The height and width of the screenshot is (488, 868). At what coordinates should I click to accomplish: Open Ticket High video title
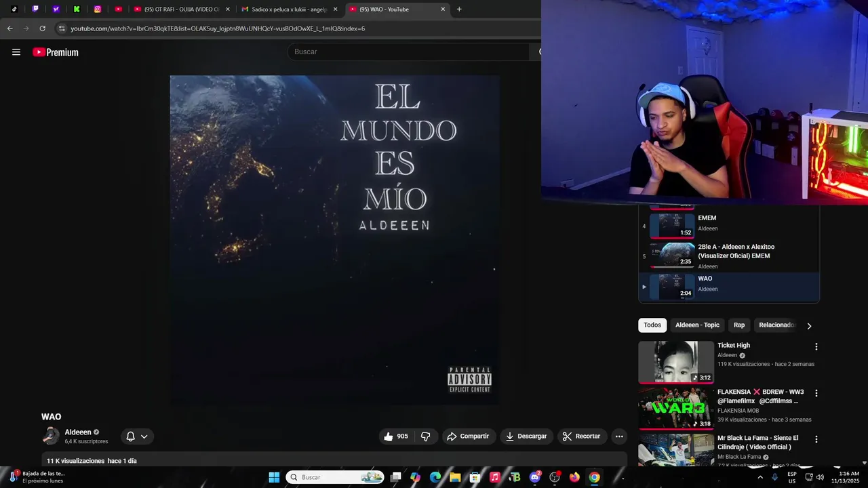[x=734, y=346]
